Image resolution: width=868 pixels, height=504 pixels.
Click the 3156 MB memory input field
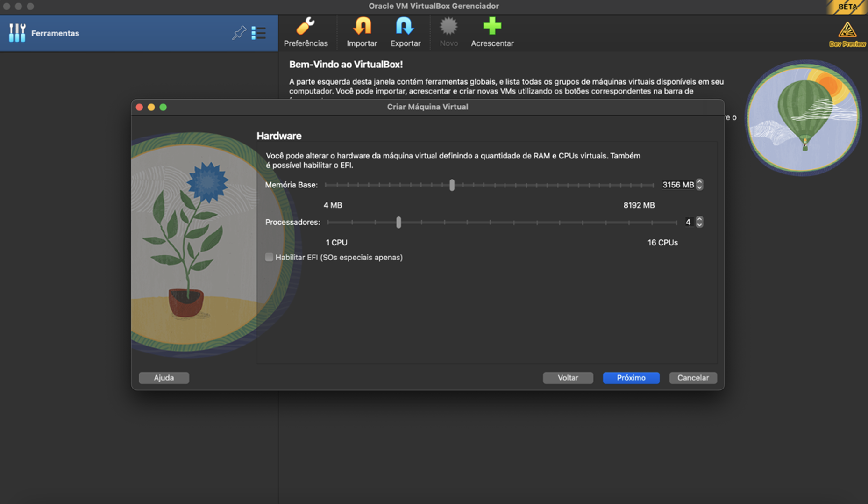(x=678, y=185)
